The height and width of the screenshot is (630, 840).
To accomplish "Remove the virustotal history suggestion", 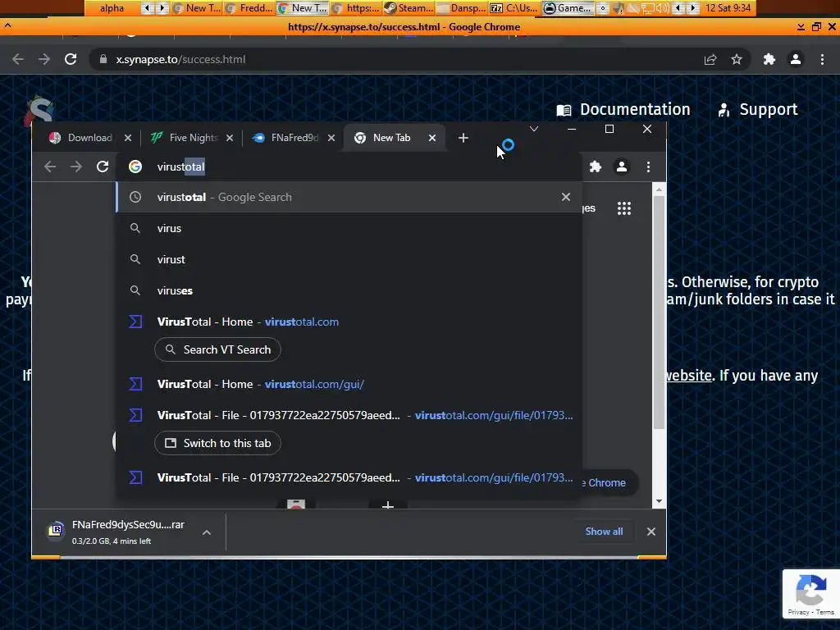I will [x=566, y=197].
